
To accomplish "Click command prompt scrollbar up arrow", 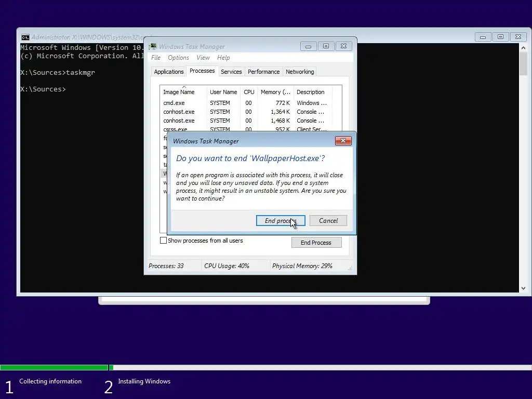I will click(523, 48).
